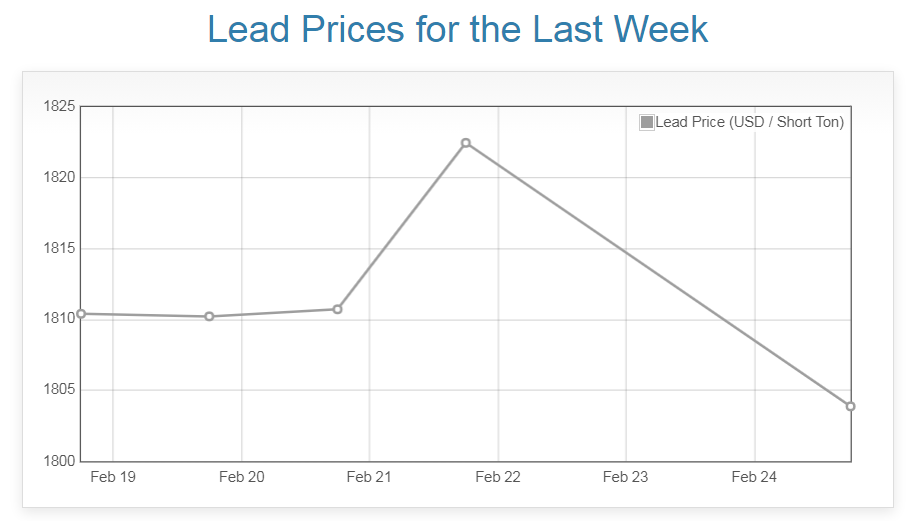Click the last data point at the lowest price
This screenshot has width=917, height=521.
coord(850,406)
